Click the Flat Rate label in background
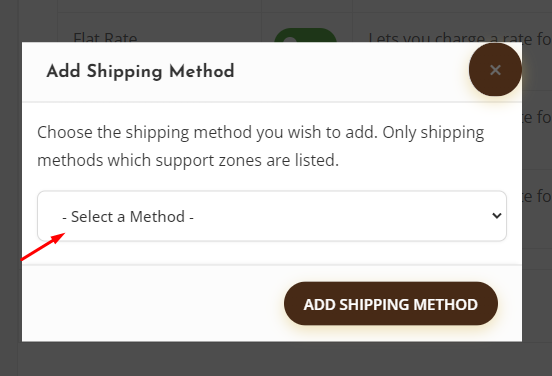Viewport: 552px width, 376px height. click(105, 36)
